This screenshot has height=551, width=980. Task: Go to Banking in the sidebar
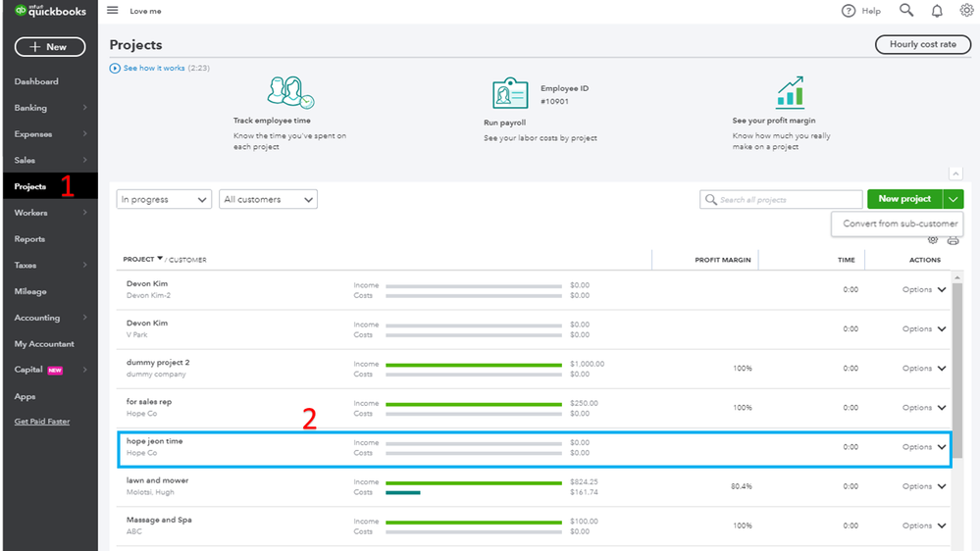[x=30, y=108]
